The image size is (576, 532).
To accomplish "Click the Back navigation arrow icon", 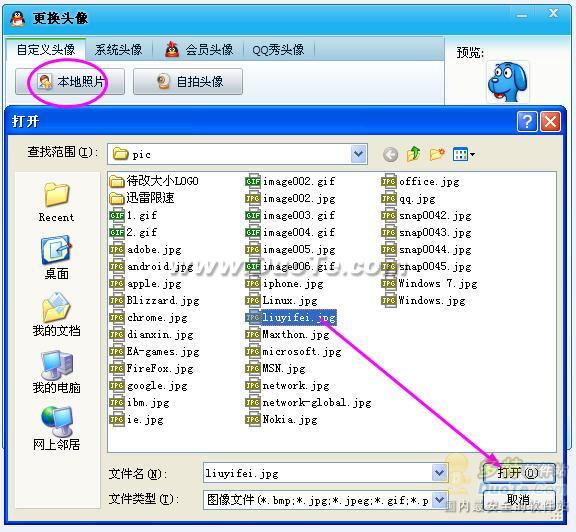I will click(x=390, y=155).
